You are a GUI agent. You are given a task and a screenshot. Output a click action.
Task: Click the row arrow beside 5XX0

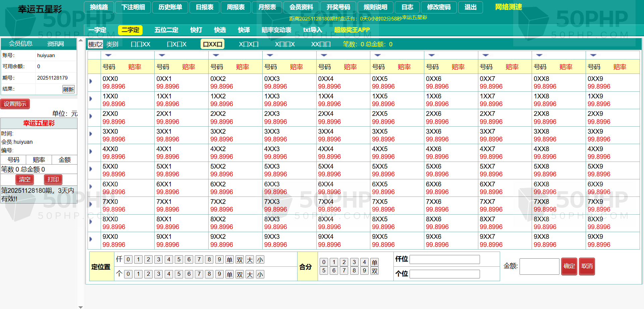[x=91, y=169]
